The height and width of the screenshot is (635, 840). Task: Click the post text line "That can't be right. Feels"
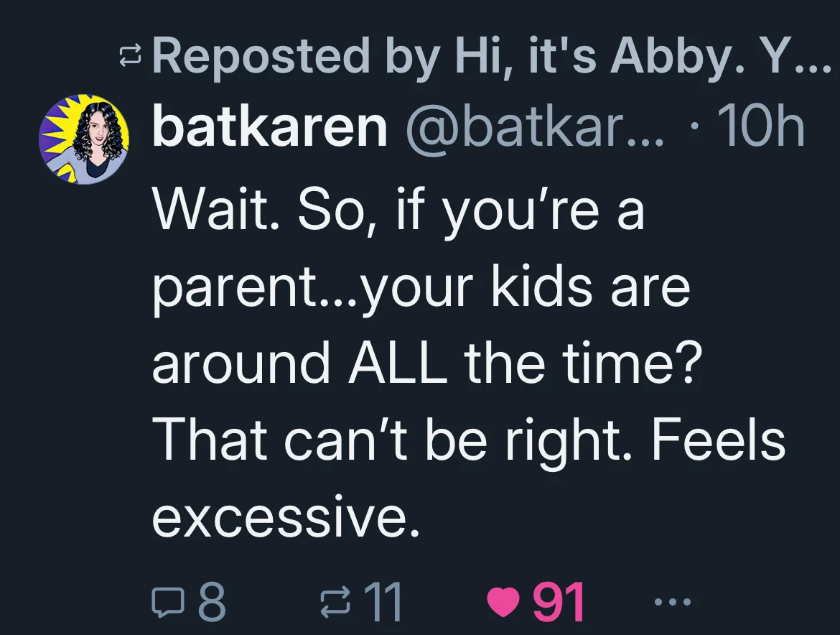point(469,440)
